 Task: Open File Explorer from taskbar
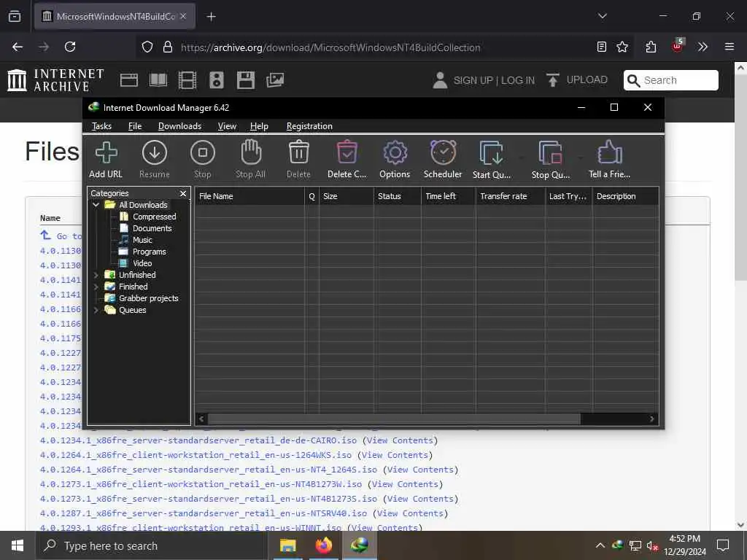287,545
